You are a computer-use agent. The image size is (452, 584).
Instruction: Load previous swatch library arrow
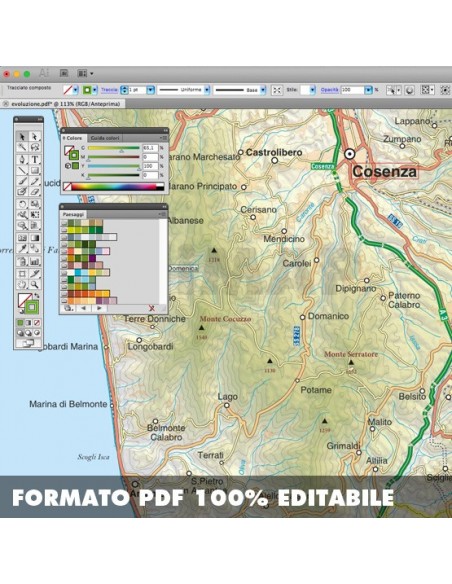pos(83,308)
